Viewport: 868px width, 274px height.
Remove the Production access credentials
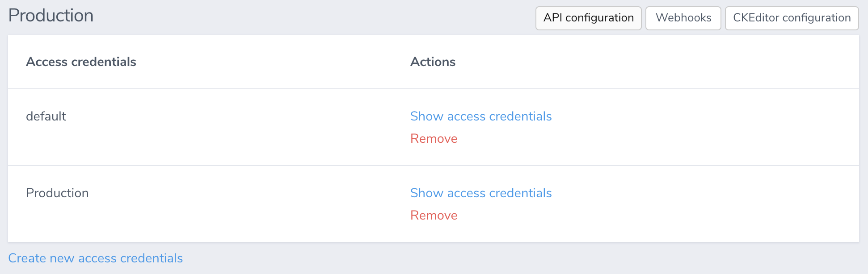[x=434, y=216]
